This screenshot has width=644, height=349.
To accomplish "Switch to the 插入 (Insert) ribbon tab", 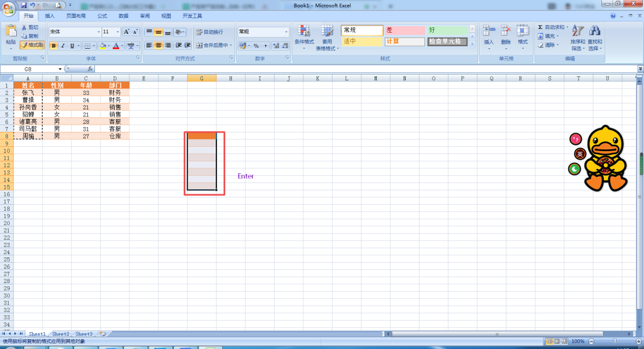I will pos(49,16).
